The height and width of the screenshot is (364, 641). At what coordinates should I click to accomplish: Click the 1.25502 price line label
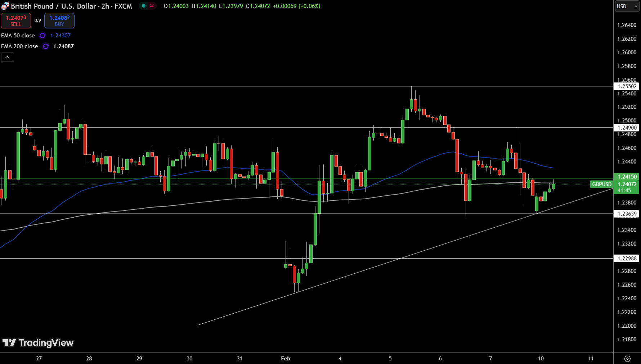click(626, 86)
